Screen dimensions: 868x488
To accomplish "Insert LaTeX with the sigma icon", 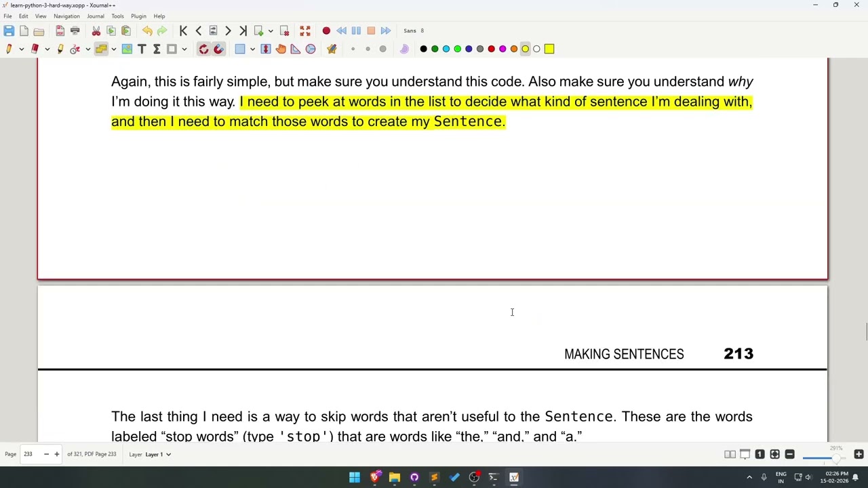I will pos(157,49).
